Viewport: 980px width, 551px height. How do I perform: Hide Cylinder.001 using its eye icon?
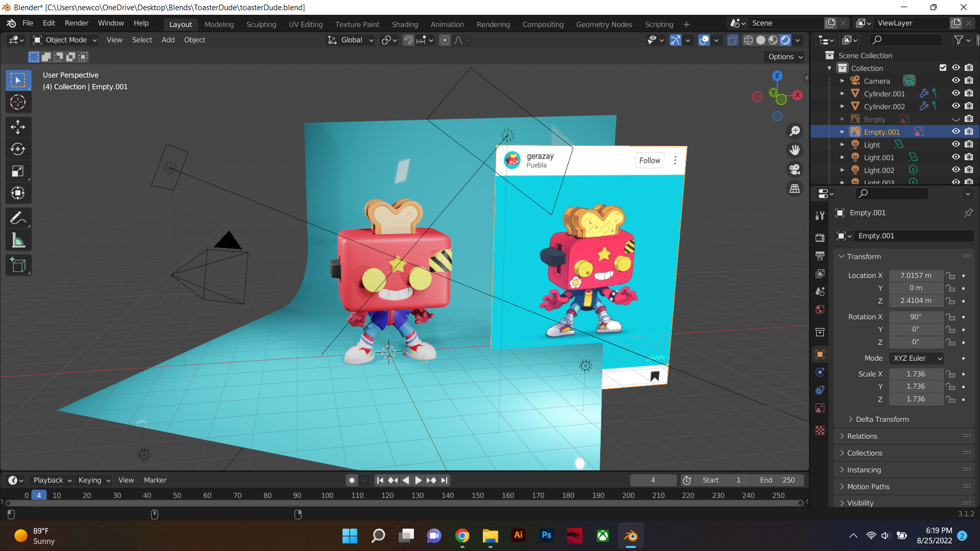coord(955,93)
